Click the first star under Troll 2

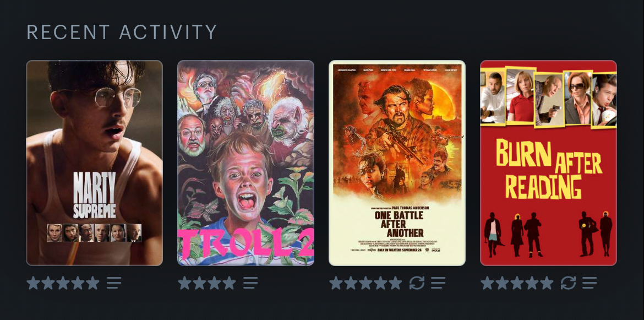[x=185, y=283]
